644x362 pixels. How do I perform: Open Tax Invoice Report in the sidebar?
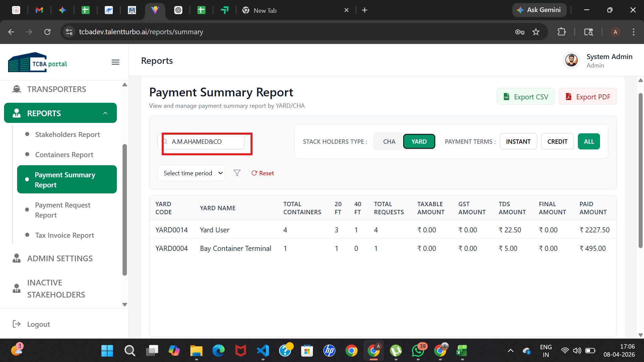pyautogui.click(x=64, y=235)
